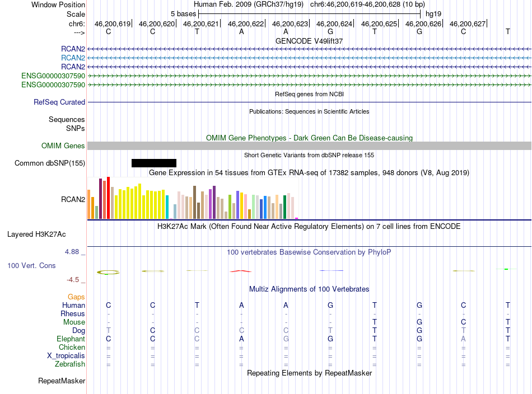The image size is (532, 394).
Task: Click the Scale label
Action: [76, 14]
